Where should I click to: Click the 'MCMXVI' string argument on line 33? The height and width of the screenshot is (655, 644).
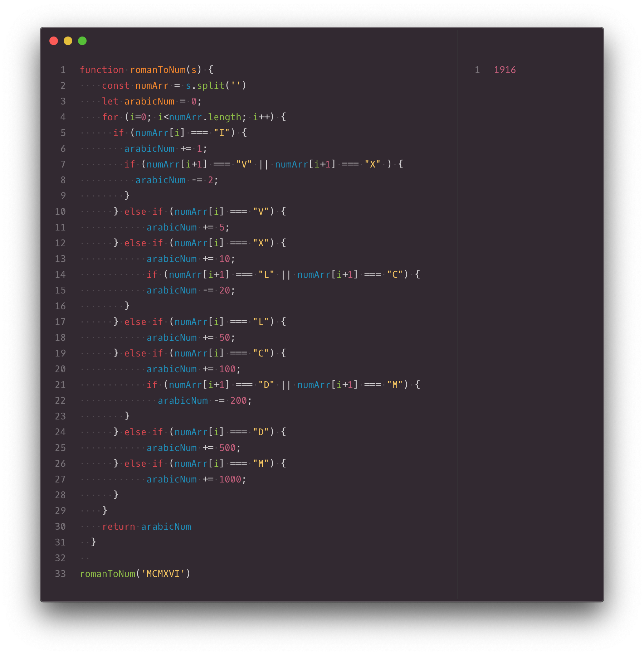163,574
